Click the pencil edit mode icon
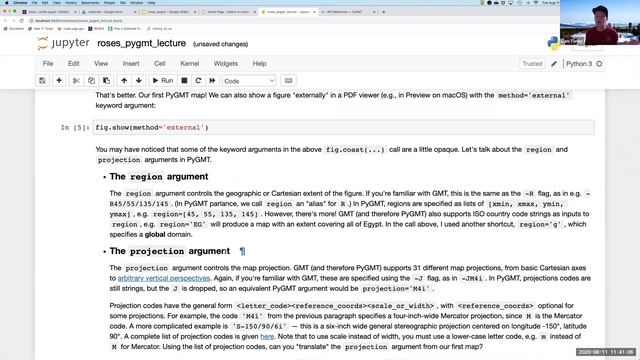Image resolution: width=640 pixels, height=360 pixels. [554, 64]
